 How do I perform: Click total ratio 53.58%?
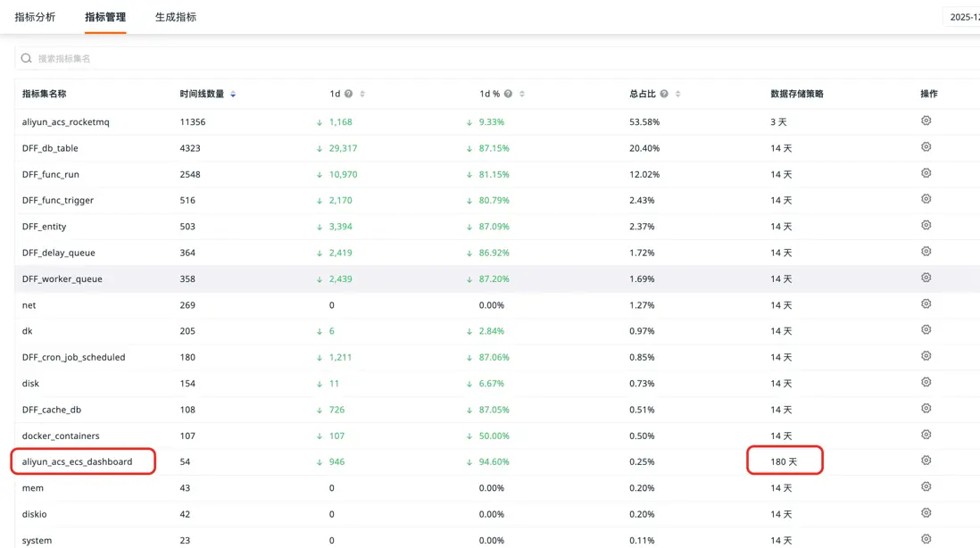pyautogui.click(x=644, y=122)
